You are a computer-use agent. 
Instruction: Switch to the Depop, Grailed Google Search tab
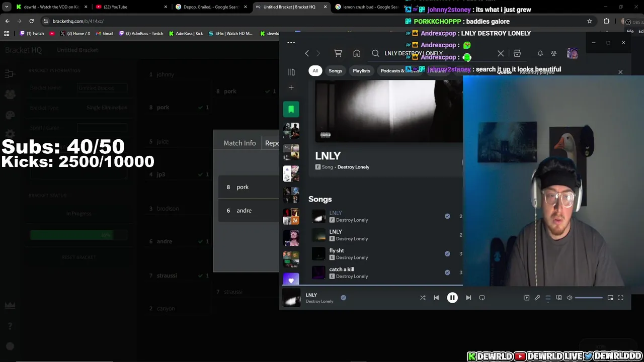[211, 7]
